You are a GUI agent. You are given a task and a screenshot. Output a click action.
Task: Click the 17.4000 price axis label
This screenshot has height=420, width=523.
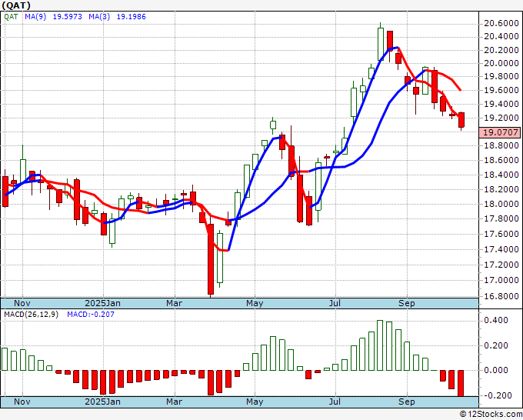coord(501,249)
